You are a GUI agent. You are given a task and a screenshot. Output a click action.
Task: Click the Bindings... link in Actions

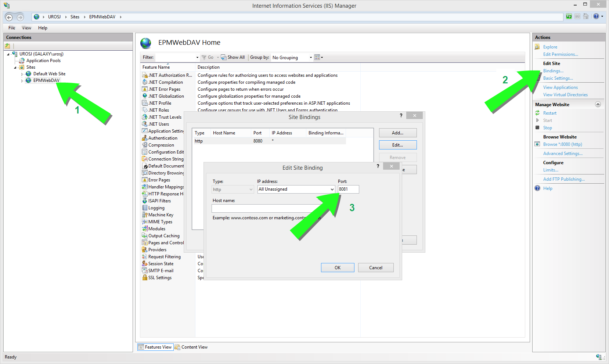click(x=553, y=71)
